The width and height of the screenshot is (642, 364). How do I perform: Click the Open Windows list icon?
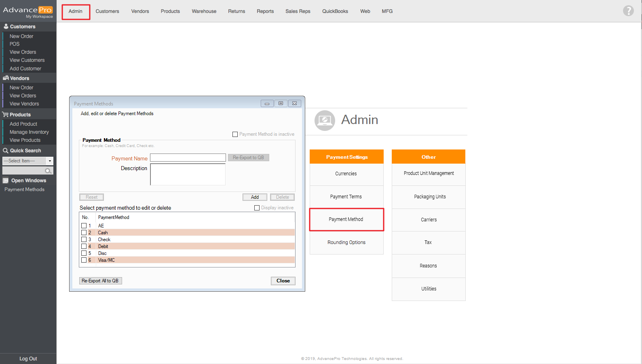click(6, 181)
